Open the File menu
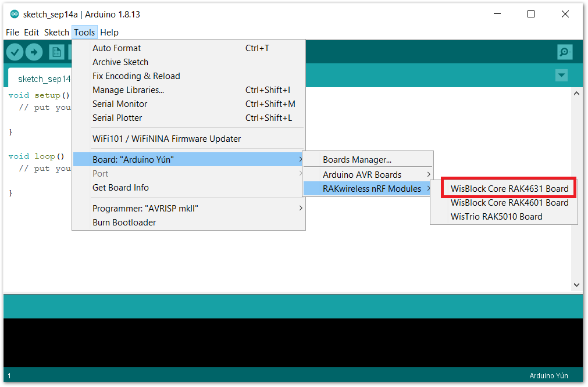Screen dimensions: 588x387 pyautogui.click(x=12, y=33)
